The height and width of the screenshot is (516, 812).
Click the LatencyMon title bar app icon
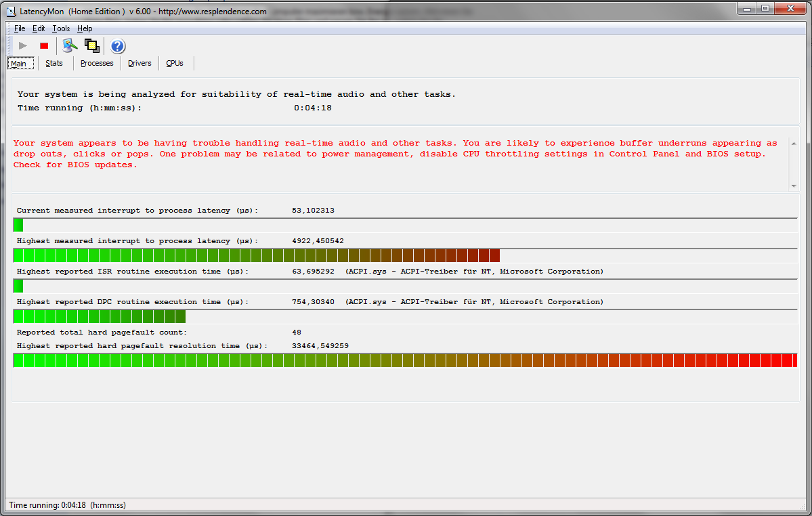tap(11, 12)
